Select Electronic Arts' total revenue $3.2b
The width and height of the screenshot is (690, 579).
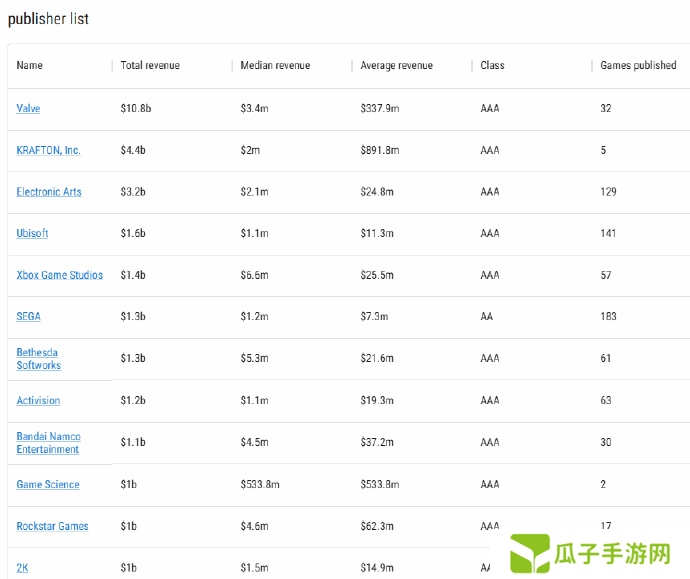click(x=133, y=192)
